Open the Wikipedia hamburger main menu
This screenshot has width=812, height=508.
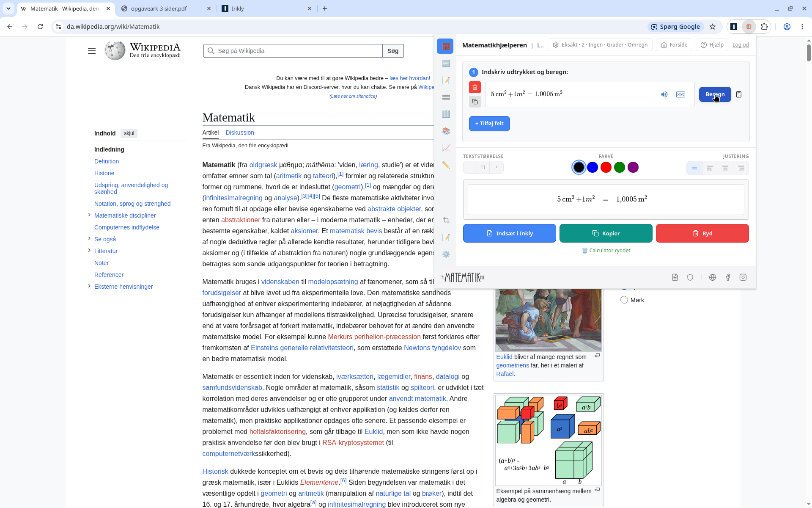[x=92, y=51]
